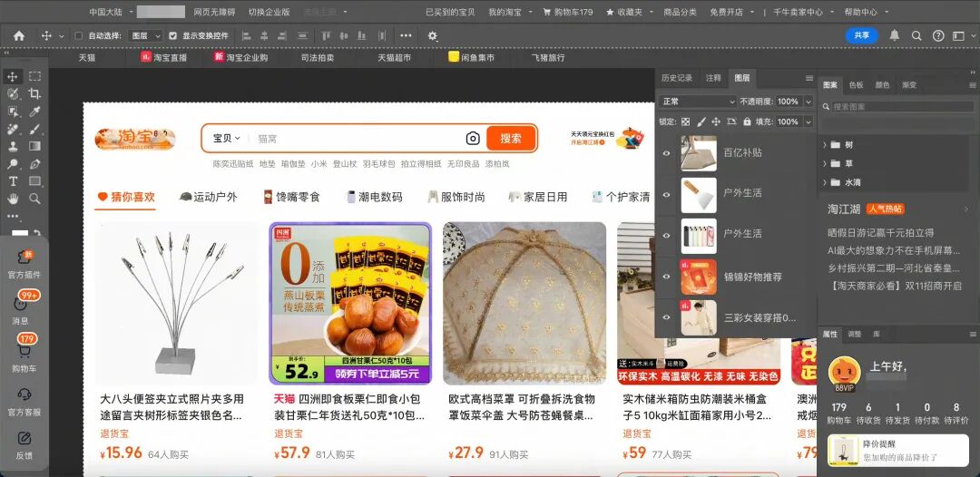Viewport: 980px width, 477px height.
Task: Select the Move tool in toolbox
Action: [x=13, y=77]
